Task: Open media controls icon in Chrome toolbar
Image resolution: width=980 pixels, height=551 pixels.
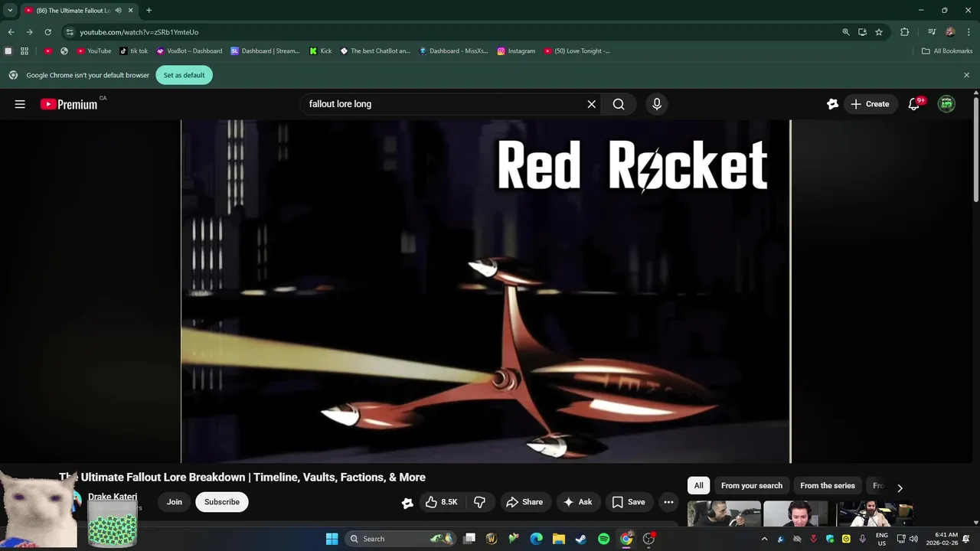Action: click(x=932, y=32)
